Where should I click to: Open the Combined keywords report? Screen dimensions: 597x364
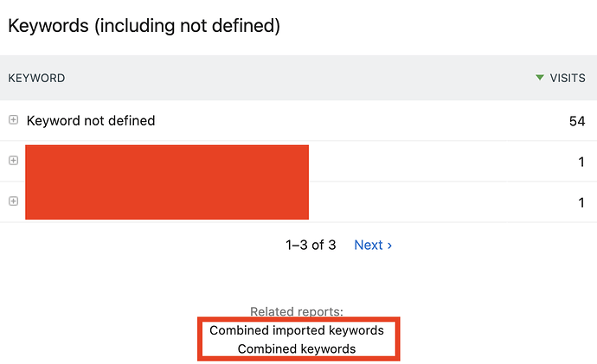(x=297, y=348)
